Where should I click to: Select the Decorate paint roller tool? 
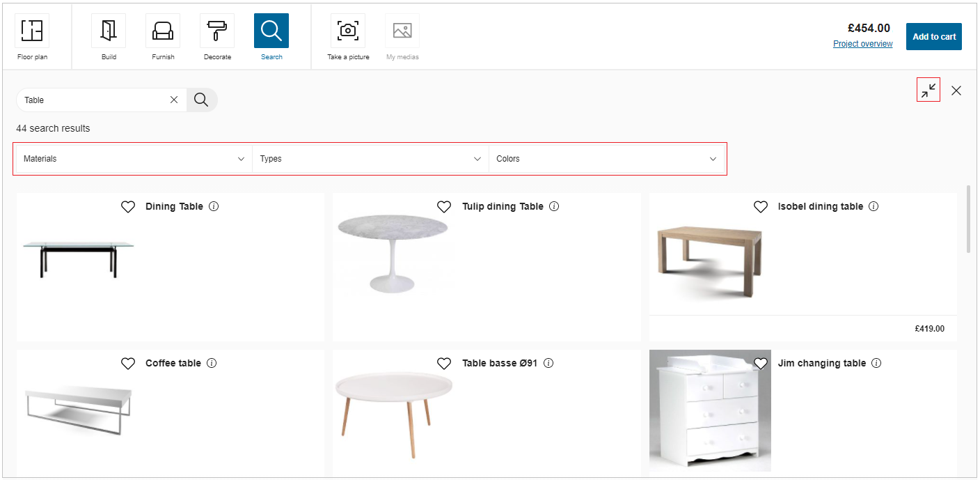[217, 31]
